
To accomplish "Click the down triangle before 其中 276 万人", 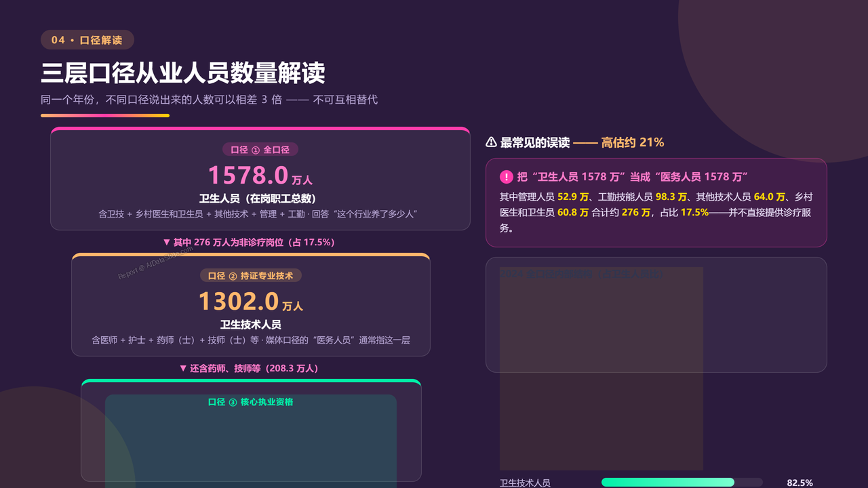I will click(167, 242).
